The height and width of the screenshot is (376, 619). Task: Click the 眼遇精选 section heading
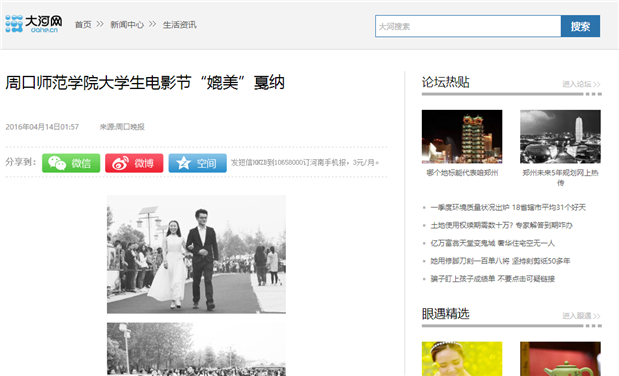click(446, 314)
